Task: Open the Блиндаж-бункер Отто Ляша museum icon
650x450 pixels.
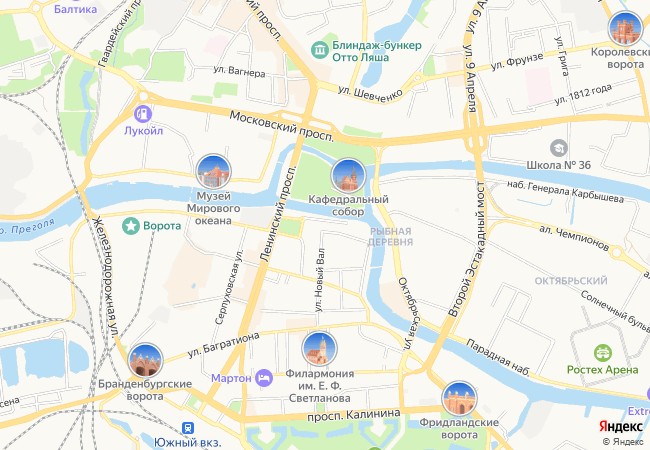Action: point(320,51)
